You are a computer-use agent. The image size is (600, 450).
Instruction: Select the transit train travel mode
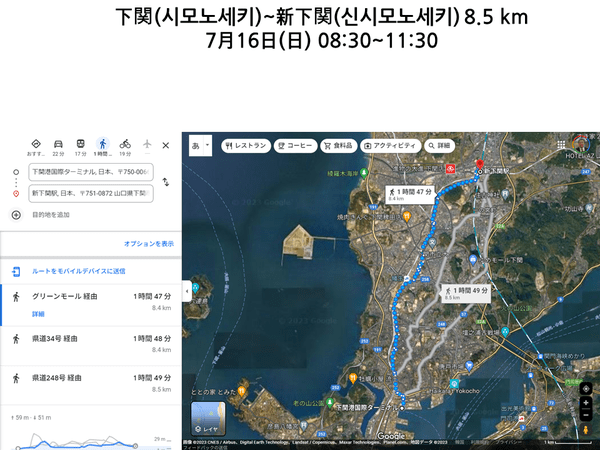click(x=80, y=145)
